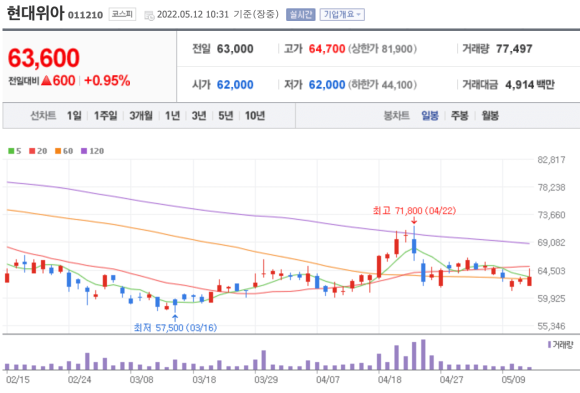Click the 거래대금 value 4,914 백만
The height and width of the screenshot is (393, 580).
[x=530, y=85]
